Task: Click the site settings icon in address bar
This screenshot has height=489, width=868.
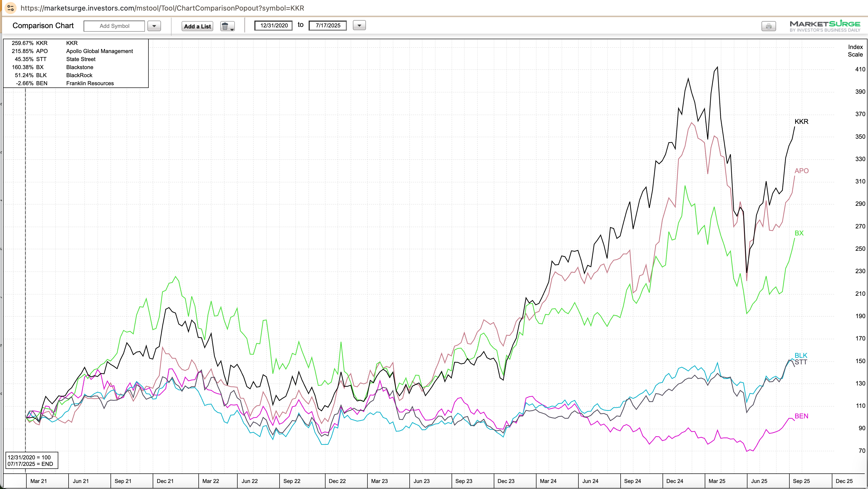Action: tap(11, 8)
